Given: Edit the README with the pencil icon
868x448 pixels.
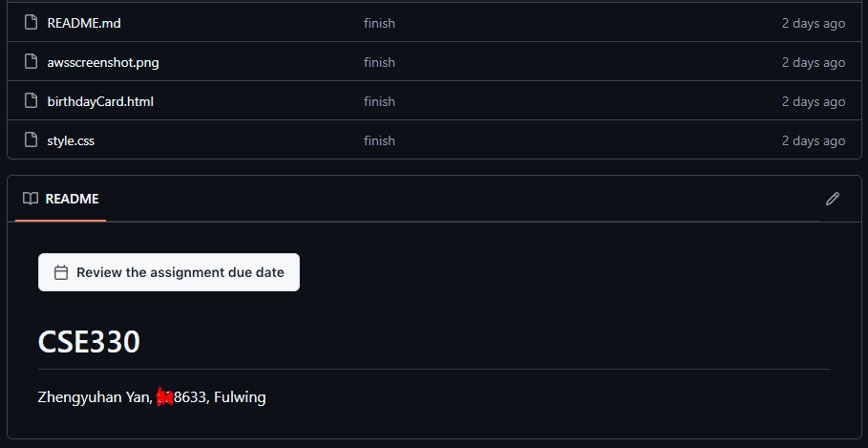Looking at the screenshot, I should point(833,199).
